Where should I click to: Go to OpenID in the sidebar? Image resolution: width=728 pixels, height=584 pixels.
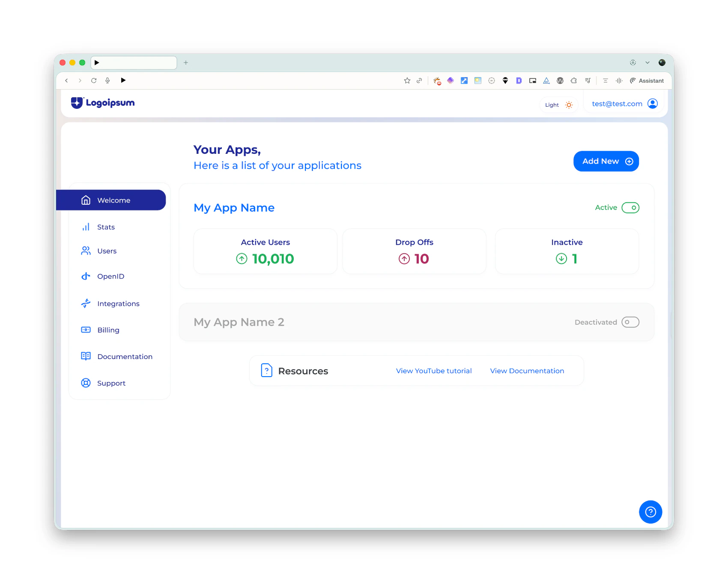[103, 276]
